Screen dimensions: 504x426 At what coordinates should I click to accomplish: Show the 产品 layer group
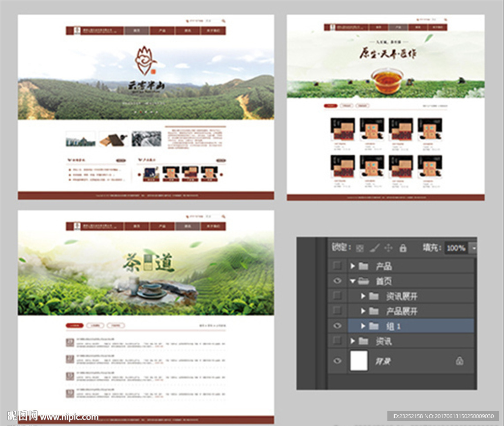[337, 266]
